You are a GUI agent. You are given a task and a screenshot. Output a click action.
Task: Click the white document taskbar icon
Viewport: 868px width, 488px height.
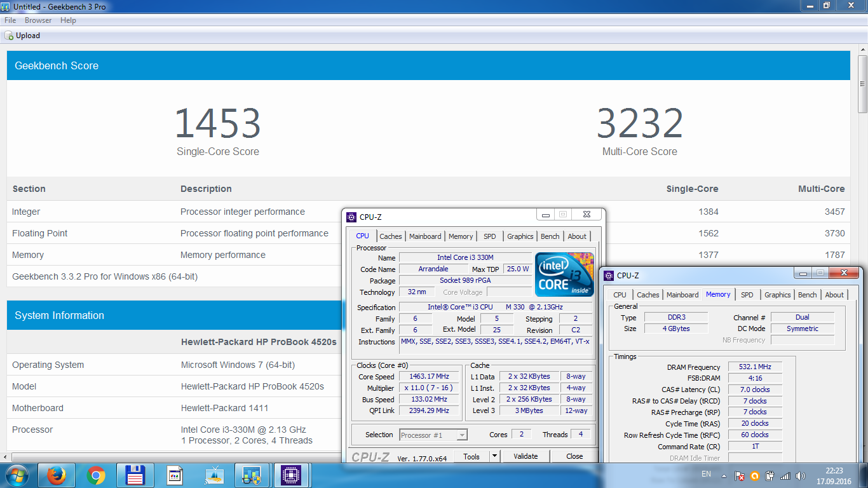click(x=175, y=475)
